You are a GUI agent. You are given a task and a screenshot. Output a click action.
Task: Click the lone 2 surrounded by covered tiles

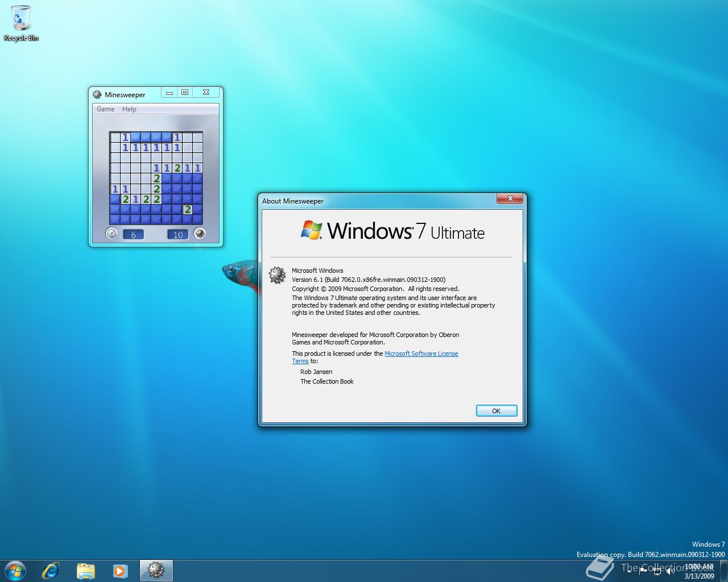[x=188, y=210]
